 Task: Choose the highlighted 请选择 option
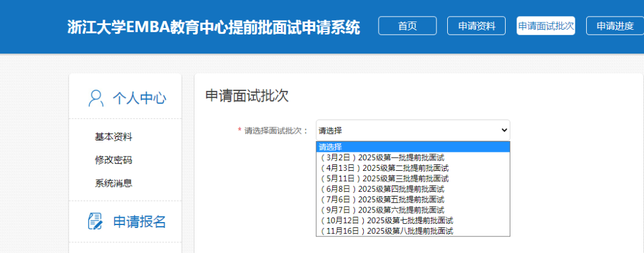tap(413, 147)
